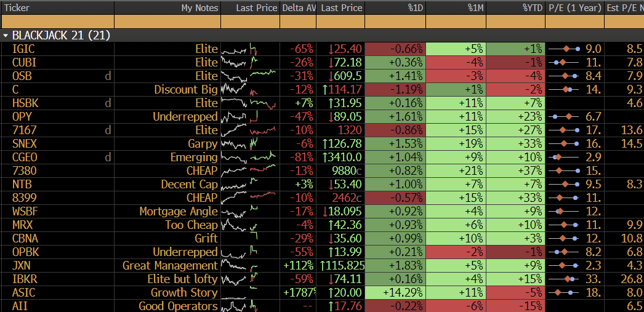Select the SNEX ticker
The width and height of the screenshot is (644, 312).
click(x=24, y=143)
